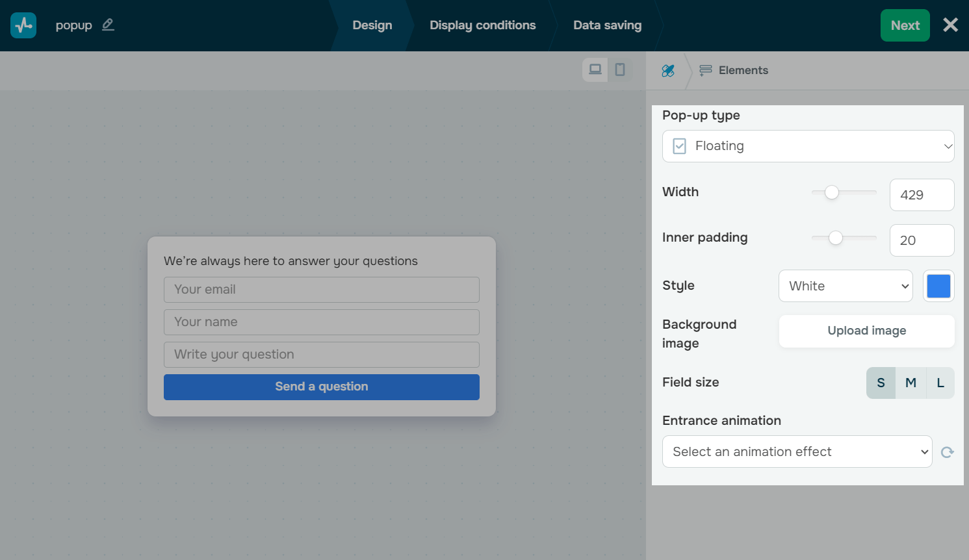969x560 pixels.
Task: Open the entrance animation effect dropdown
Action: click(797, 452)
